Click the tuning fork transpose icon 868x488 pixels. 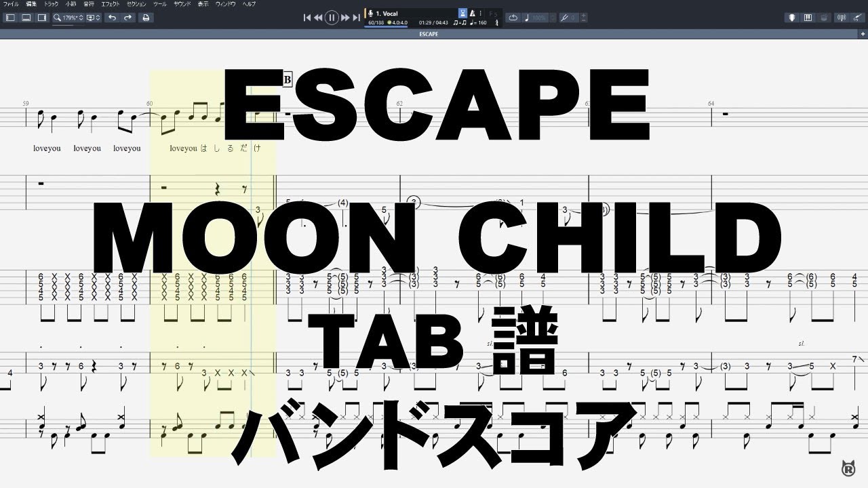pos(564,18)
